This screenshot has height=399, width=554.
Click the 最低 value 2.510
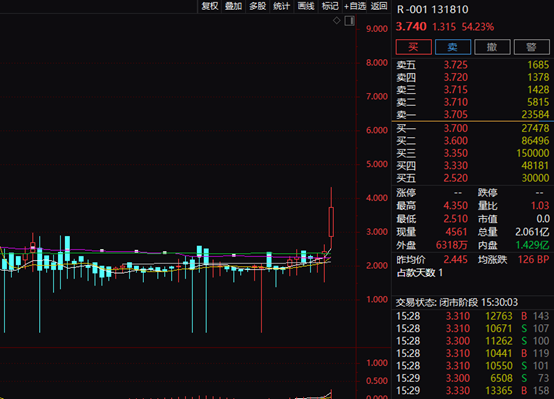coord(455,219)
